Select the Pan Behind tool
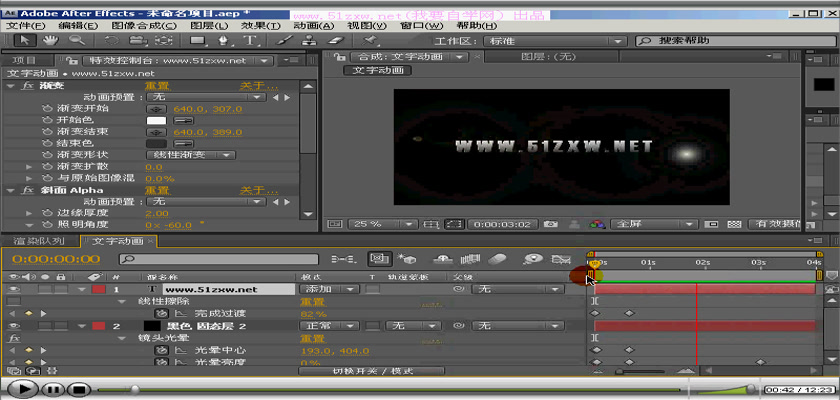Image resolution: width=840 pixels, height=400 pixels. click(164, 40)
